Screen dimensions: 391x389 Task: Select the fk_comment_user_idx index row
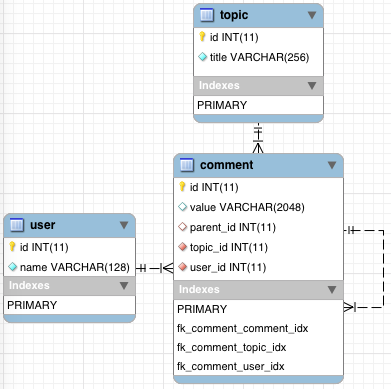coord(259,366)
